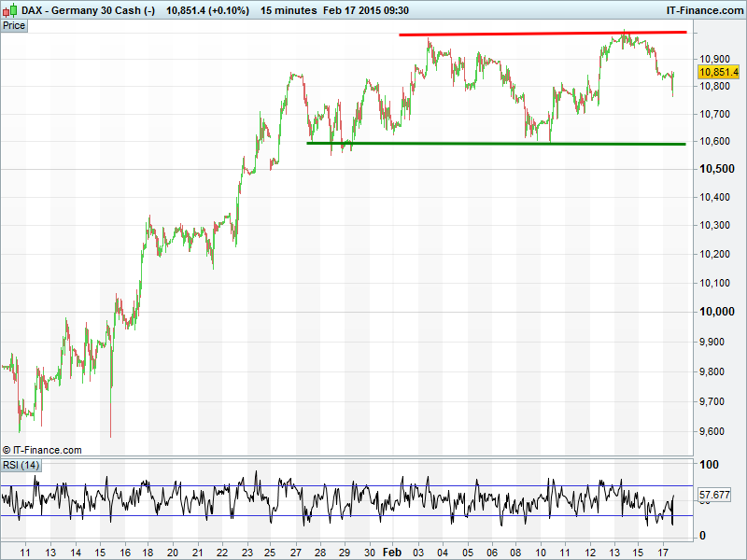Click the 27 date label on time axis
747x560 pixels.
click(296, 552)
